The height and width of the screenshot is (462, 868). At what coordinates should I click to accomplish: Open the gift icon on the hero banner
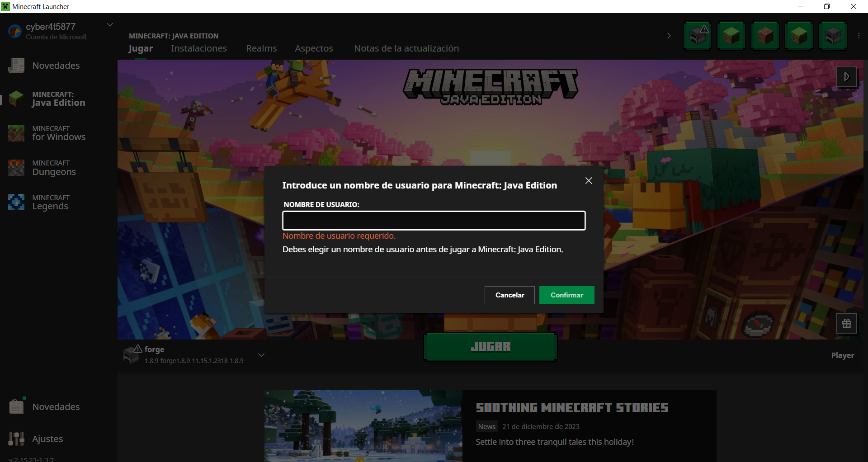coord(846,323)
